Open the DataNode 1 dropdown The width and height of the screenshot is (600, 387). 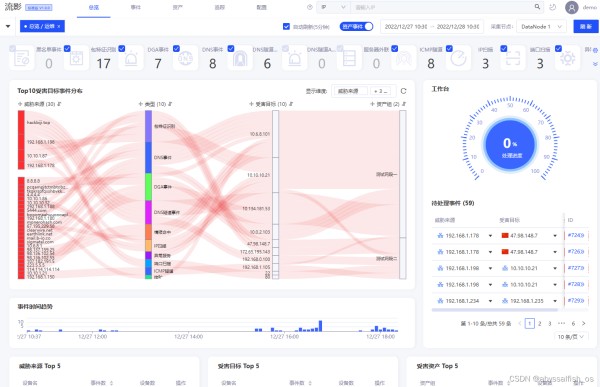pyautogui.click(x=541, y=26)
